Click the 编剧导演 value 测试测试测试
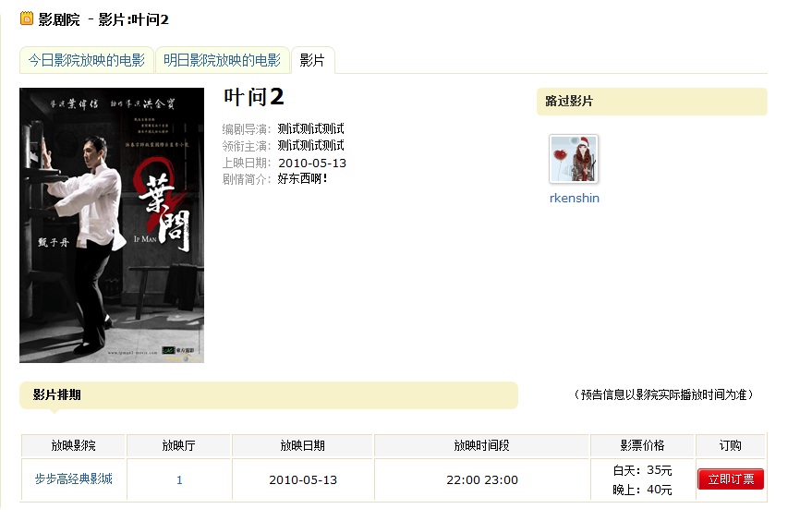The height and width of the screenshot is (521, 812). [310, 129]
